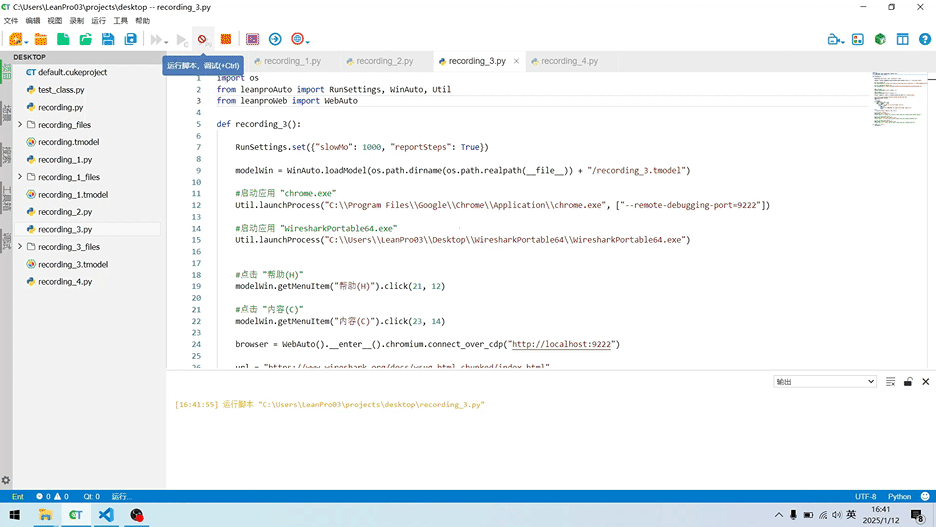Open File Explorer from the taskbar
936x527 pixels.
45,515
